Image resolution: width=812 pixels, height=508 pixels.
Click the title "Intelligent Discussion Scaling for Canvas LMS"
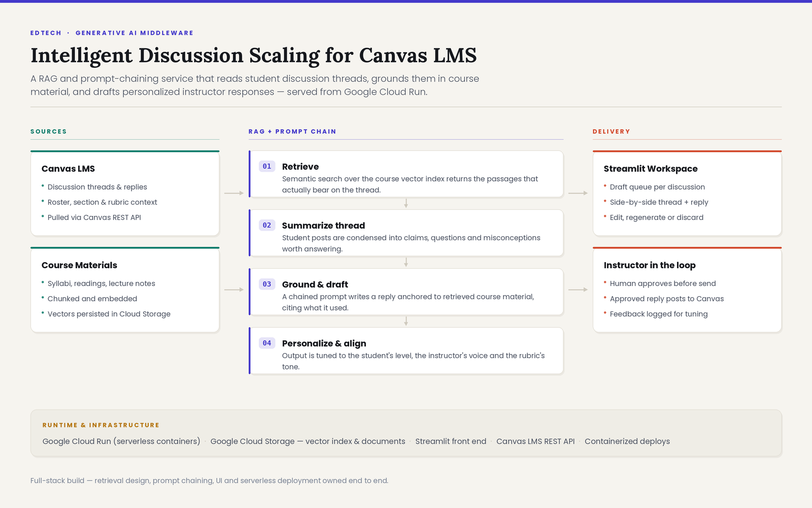click(x=254, y=55)
